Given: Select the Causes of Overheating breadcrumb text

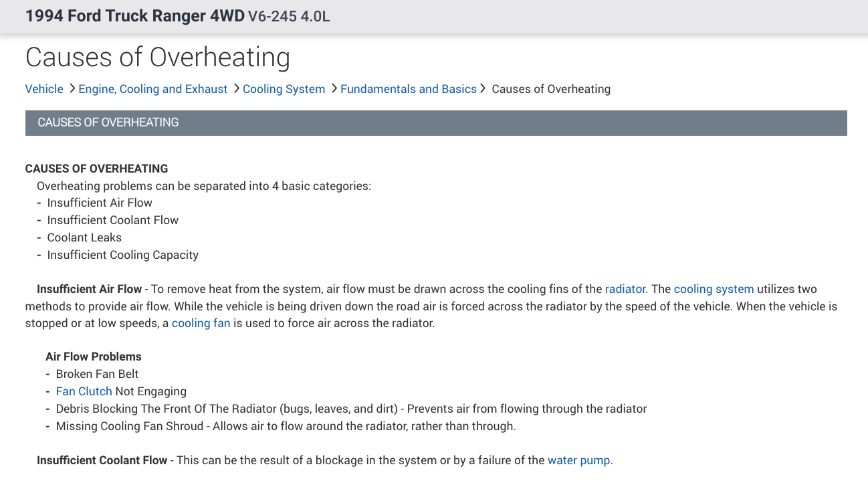Looking at the screenshot, I should 551,89.
